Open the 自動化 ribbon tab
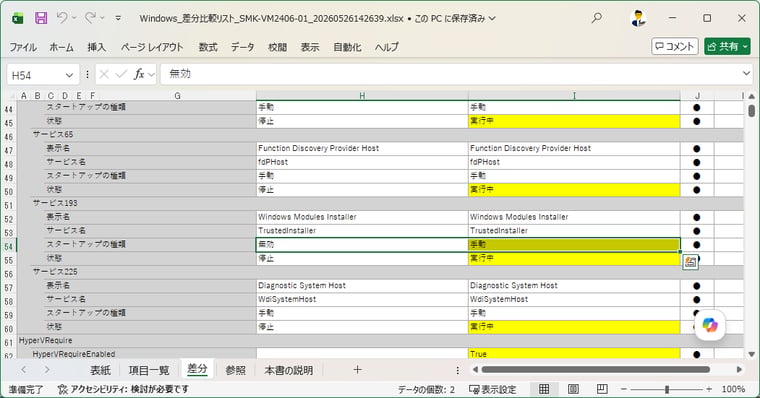 (347, 47)
